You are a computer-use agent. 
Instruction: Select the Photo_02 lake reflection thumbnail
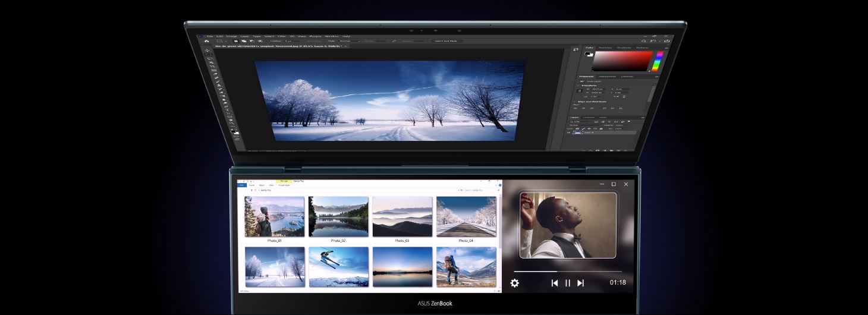tap(338, 217)
